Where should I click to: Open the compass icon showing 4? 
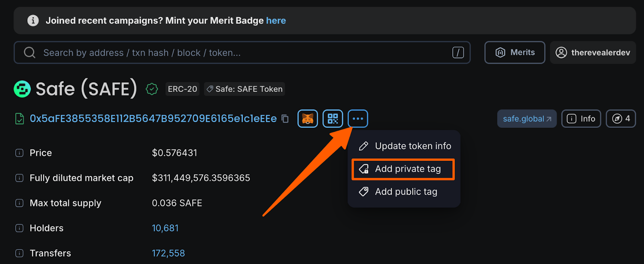tap(620, 118)
